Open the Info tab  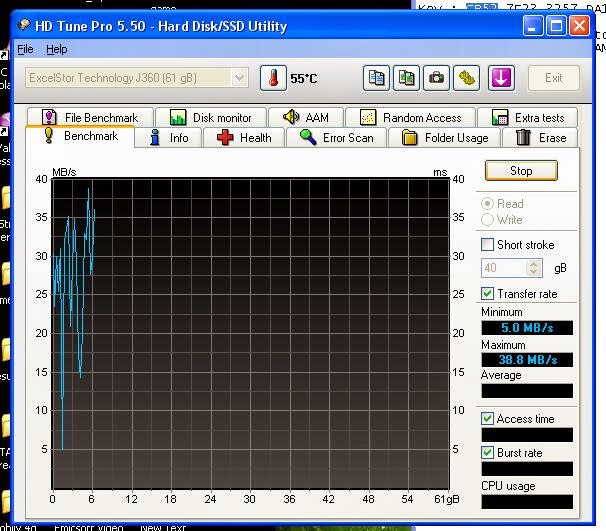tap(169, 138)
